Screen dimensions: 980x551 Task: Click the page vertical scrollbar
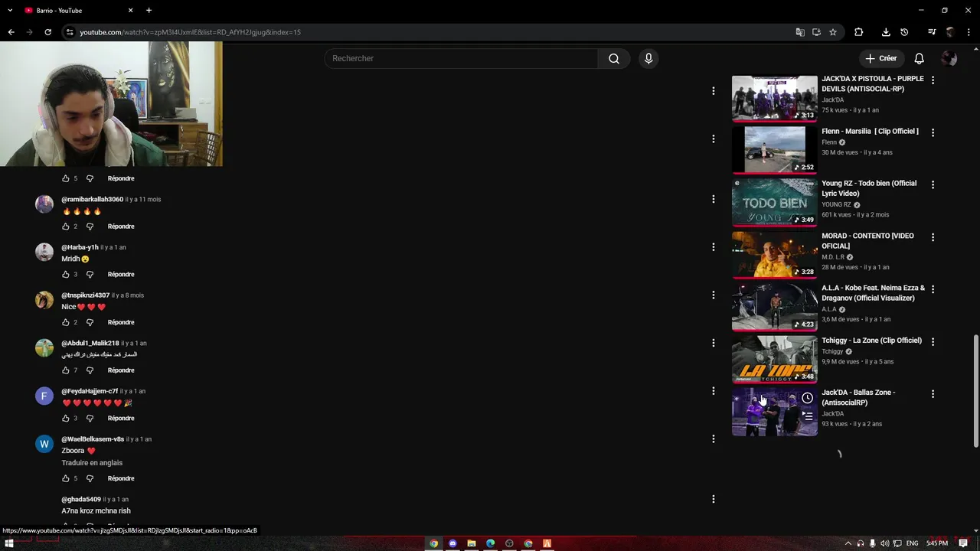click(975, 391)
